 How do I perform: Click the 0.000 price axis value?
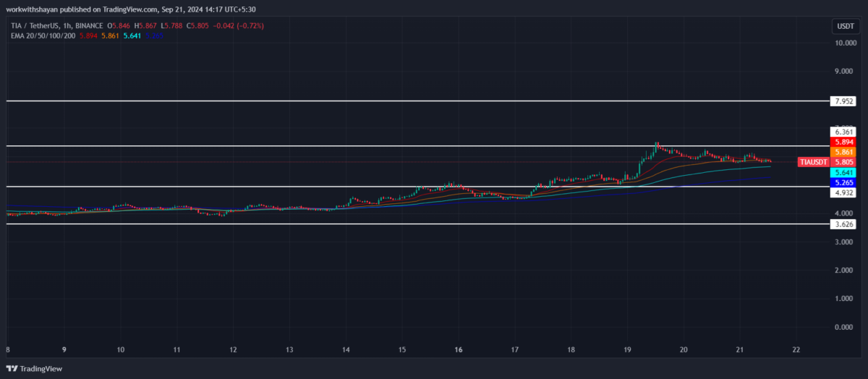coord(845,327)
